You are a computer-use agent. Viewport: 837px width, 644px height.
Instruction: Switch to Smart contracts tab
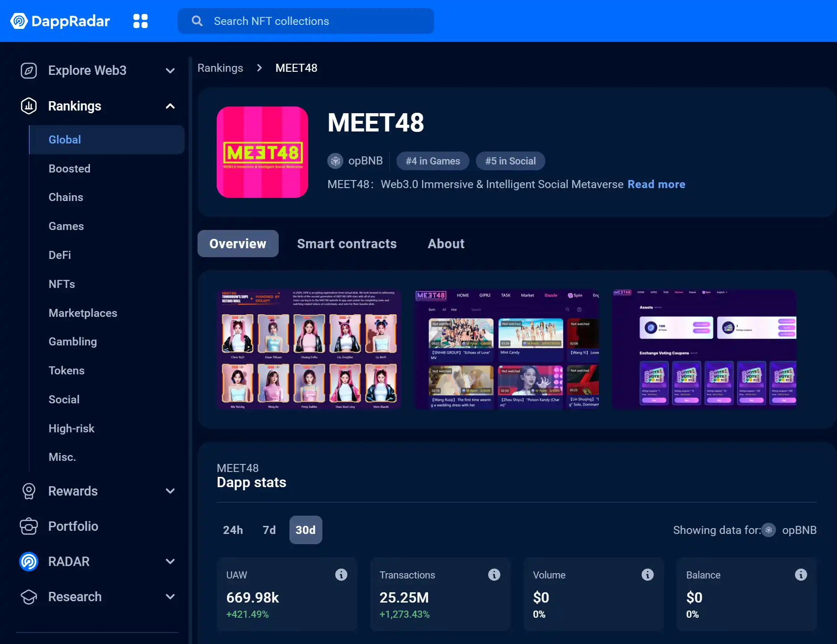346,244
